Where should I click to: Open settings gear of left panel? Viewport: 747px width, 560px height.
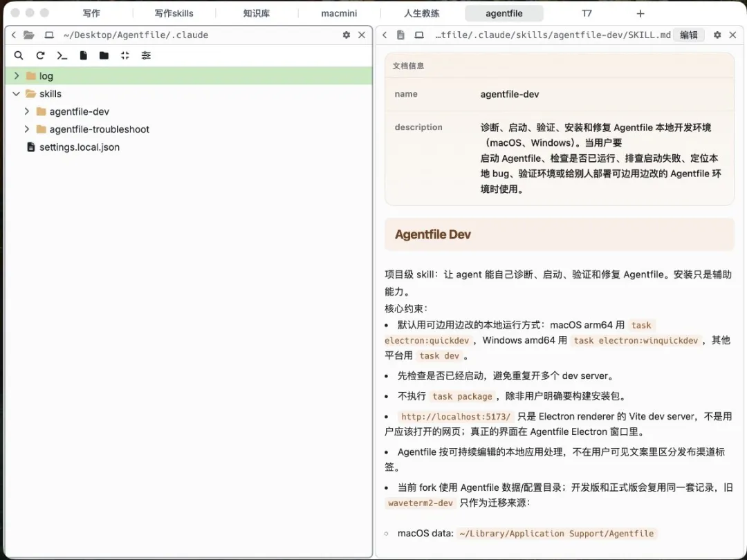[x=347, y=35]
